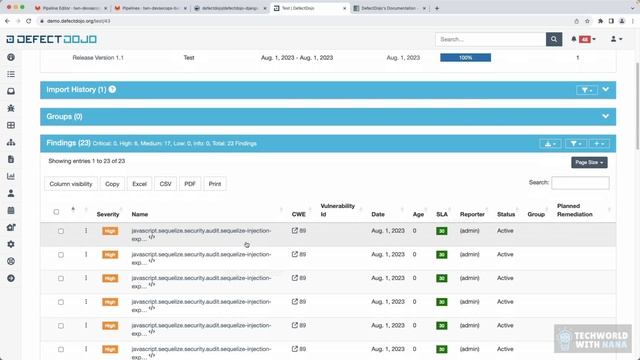640x360 pixels.
Task: Open CWE 89 link in first finding row
Action: point(299,231)
